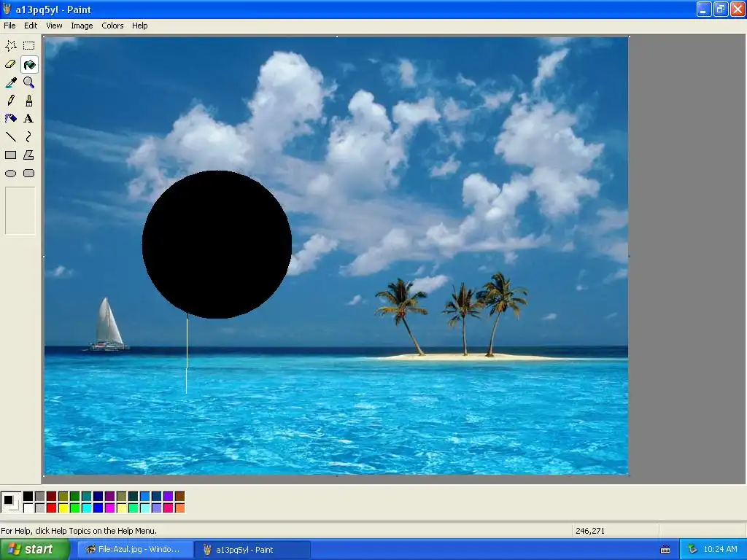Open the View menu

click(x=54, y=26)
